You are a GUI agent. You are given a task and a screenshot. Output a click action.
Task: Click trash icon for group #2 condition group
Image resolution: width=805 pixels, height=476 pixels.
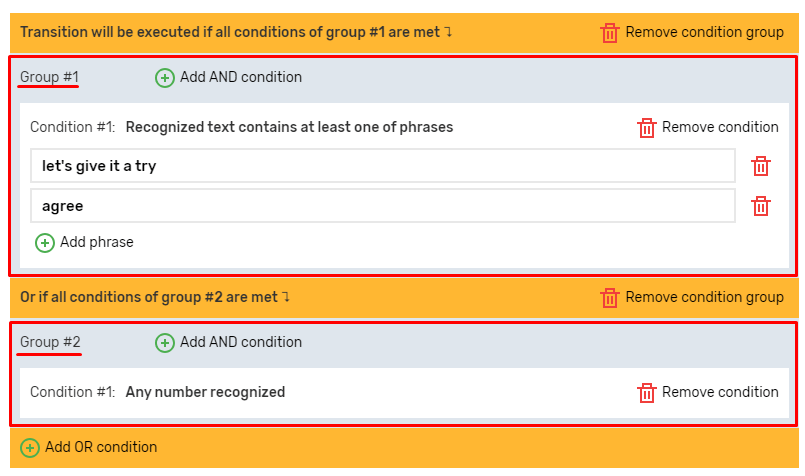click(x=610, y=298)
